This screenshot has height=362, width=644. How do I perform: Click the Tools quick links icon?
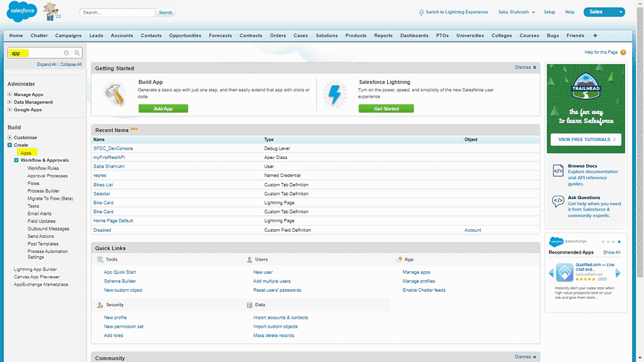coord(100,260)
